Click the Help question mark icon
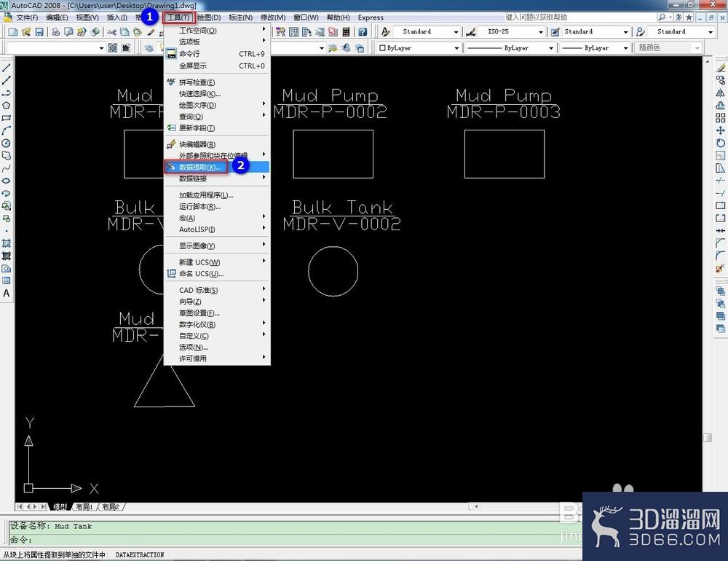Screen dimensions: 728x561 (363, 32)
